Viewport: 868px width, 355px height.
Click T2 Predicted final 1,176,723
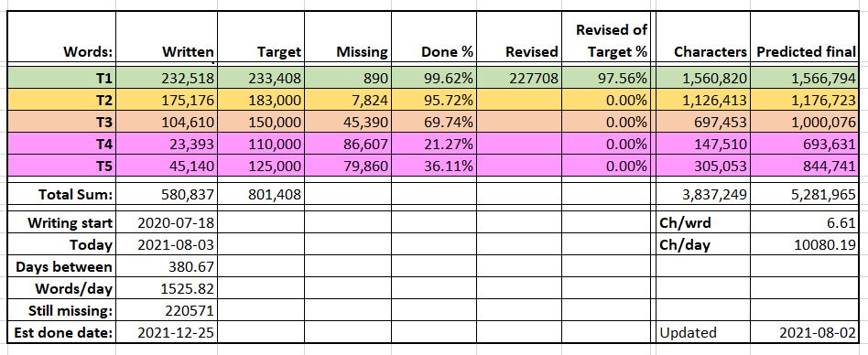804,100
